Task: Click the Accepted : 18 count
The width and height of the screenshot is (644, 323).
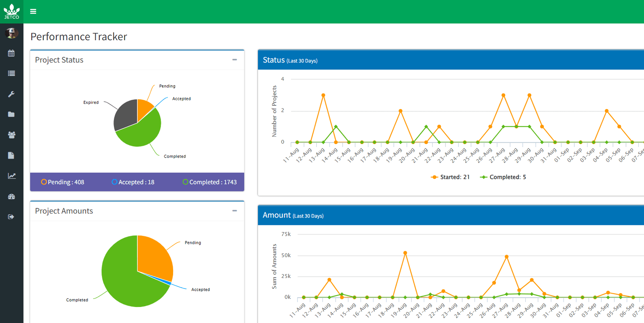Action: click(x=133, y=182)
